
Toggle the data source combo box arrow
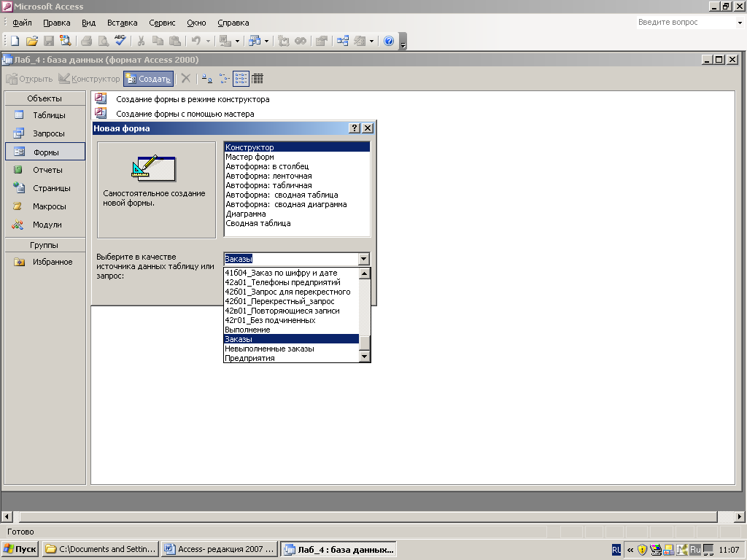pos(363,259)
